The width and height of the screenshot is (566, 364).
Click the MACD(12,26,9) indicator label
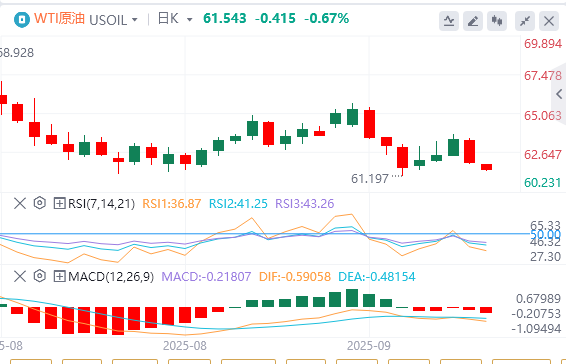pos(111,277)
